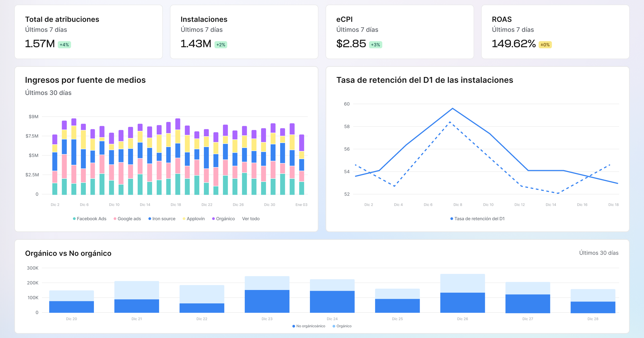Click the +4% badge on Total de atribuciones
Screen dimensions: 644x338
click(64, 45)
